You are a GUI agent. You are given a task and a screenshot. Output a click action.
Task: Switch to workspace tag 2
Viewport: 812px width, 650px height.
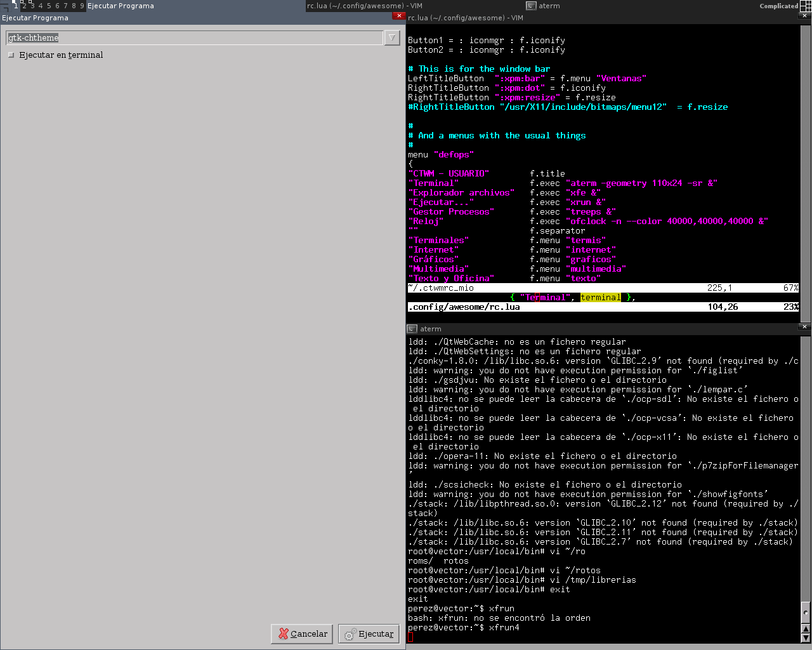[25, 6]
